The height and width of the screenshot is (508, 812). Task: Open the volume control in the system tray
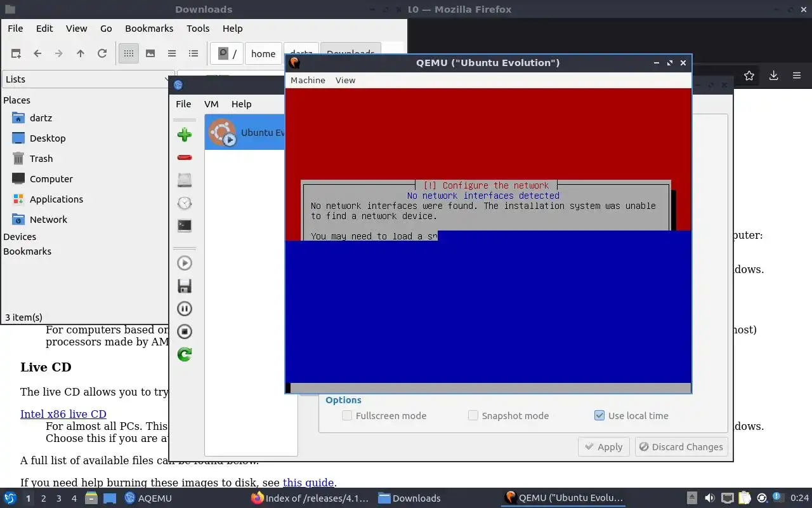click(710, 498)
